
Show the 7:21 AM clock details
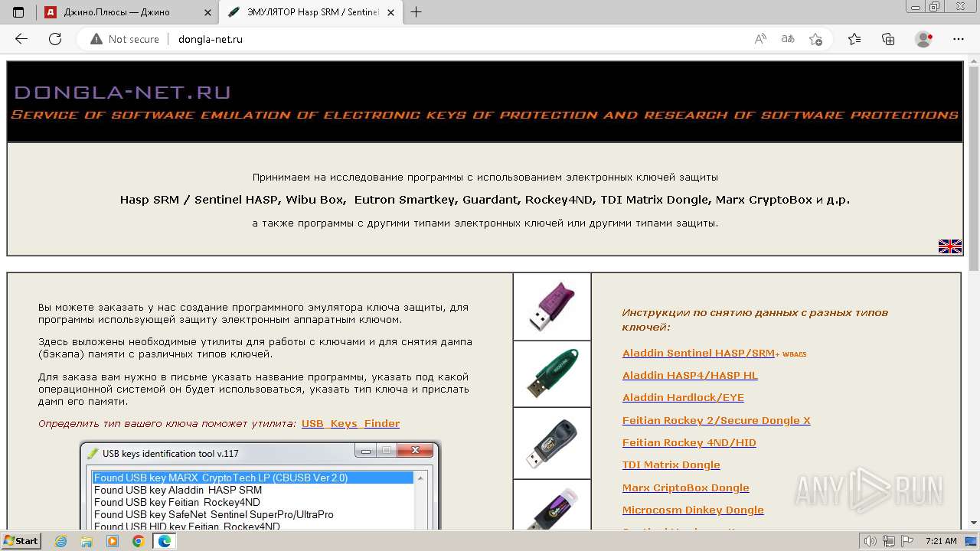[941, 541]
